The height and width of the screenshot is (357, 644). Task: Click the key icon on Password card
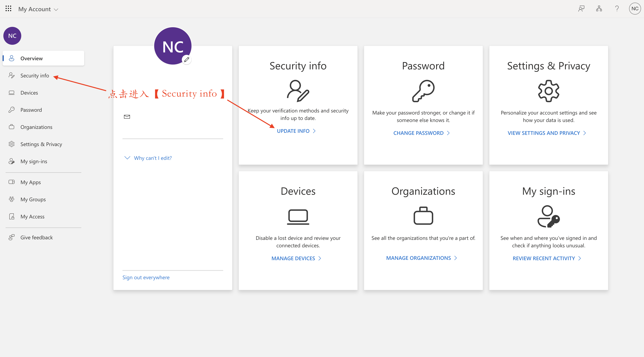(x=423, y=91)
